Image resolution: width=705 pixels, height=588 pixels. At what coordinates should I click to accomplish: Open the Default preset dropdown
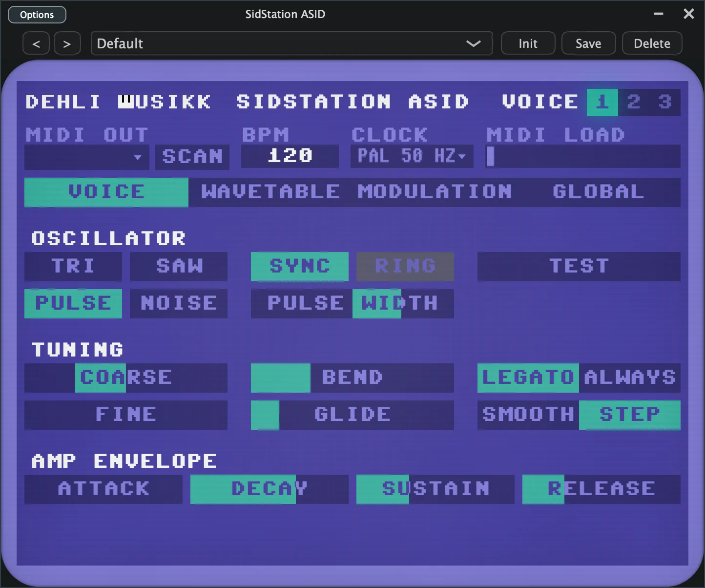pyautogui.click(x=291, y=43)
